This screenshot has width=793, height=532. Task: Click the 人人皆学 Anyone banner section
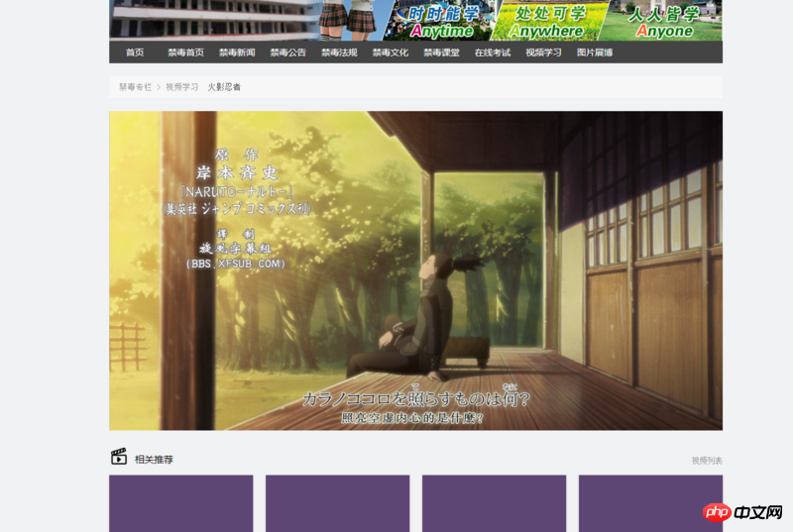[662, 21]
